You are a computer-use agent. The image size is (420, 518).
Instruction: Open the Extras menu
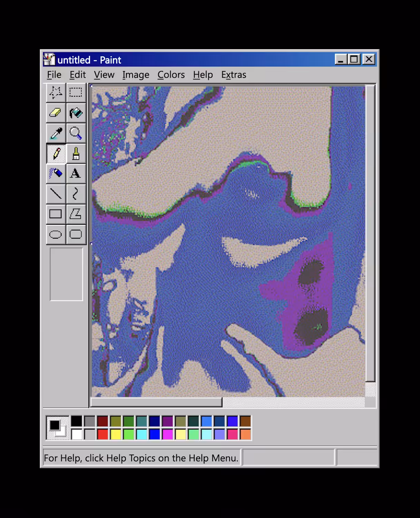pyautogui.click(x=234, y=75)
